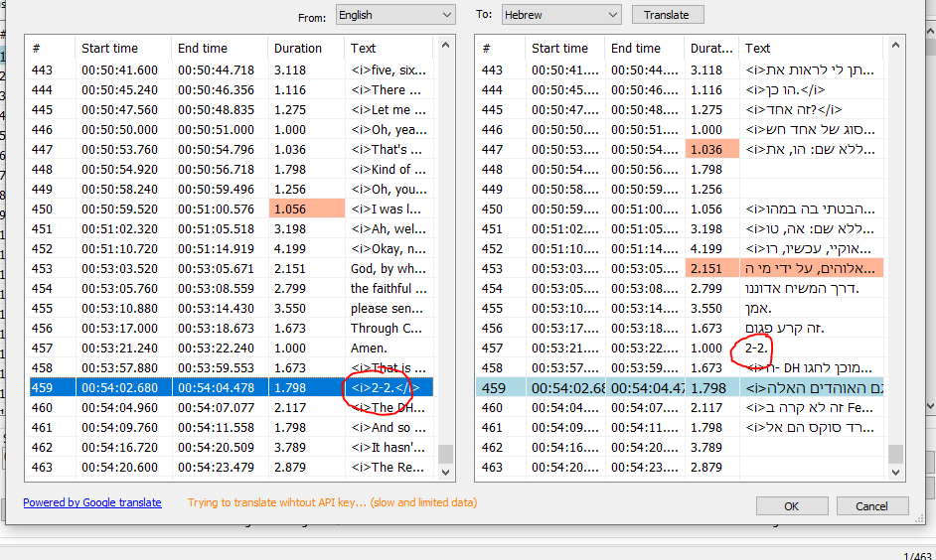Select English row 463 text '<i>The Re...'
Viewport: 936px width, 560px height.
click(x=388, y=467)
